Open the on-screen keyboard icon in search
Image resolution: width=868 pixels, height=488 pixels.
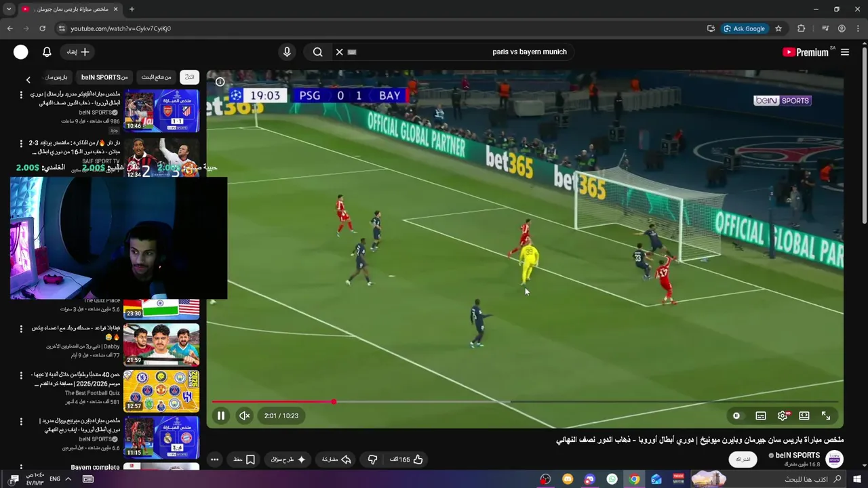coord(352,52)
